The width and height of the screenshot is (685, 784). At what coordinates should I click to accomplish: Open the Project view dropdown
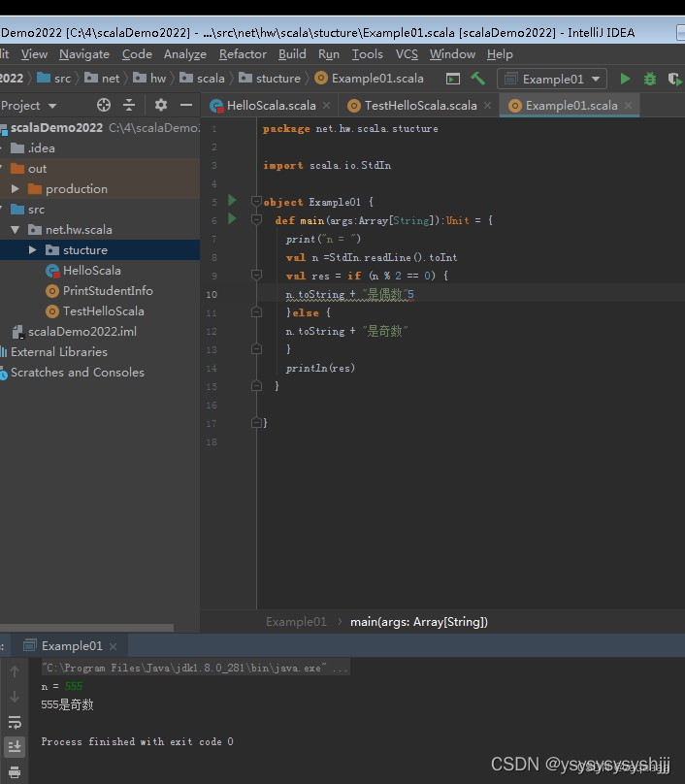28,106
